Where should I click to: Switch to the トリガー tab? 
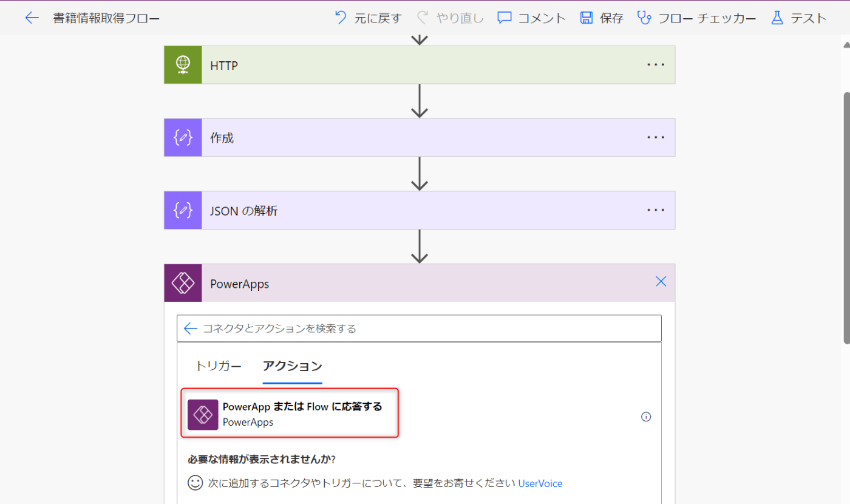[219, 366]
